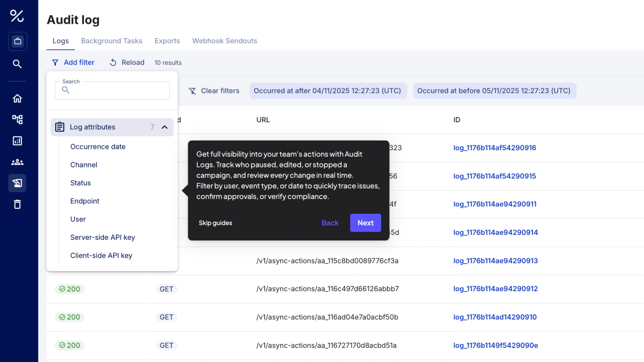The image size is (644, 362).
Task: Open the Webhook Sendouts tab
Action: click(225, 41)
